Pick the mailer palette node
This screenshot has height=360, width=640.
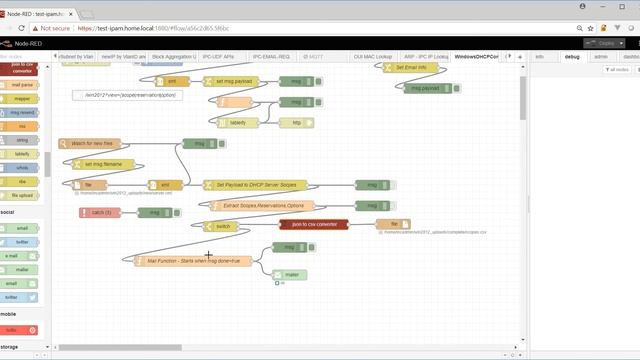19,270
